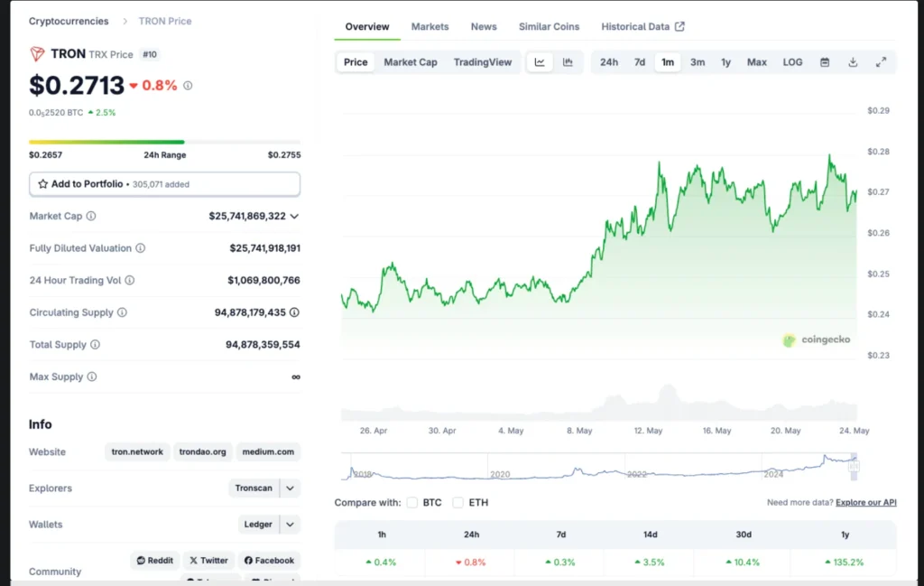Set chart range to 1m
The image size is (924, 586).
coord(667,62)
